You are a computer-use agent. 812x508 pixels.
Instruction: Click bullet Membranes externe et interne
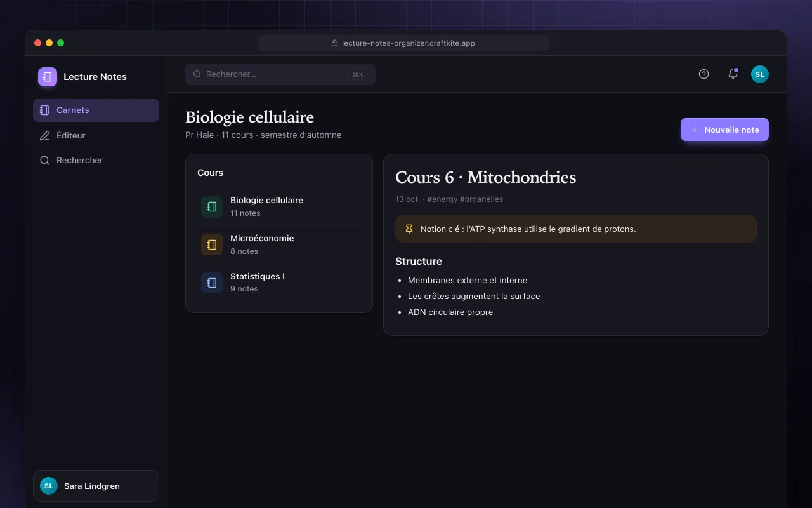coord(468,280)
